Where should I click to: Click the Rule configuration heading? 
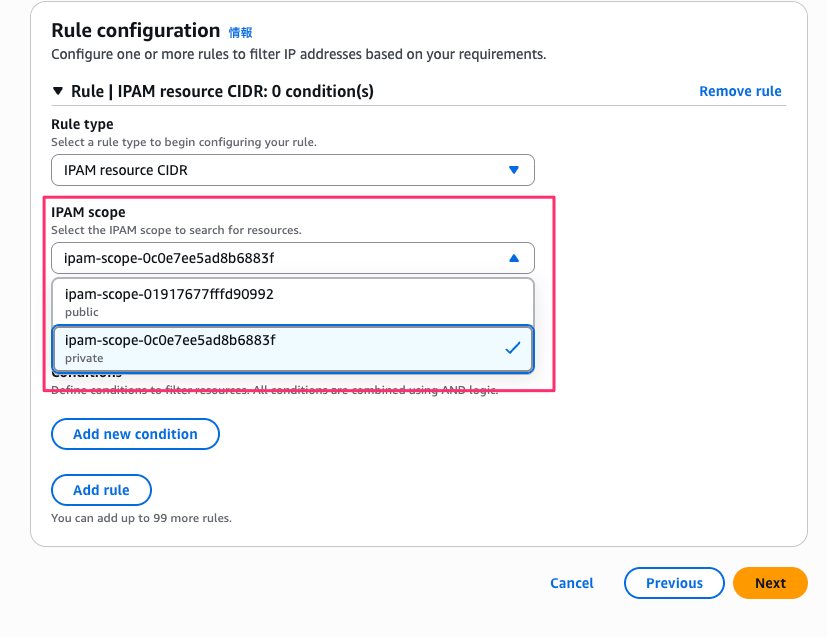click(x=135, y=30)
